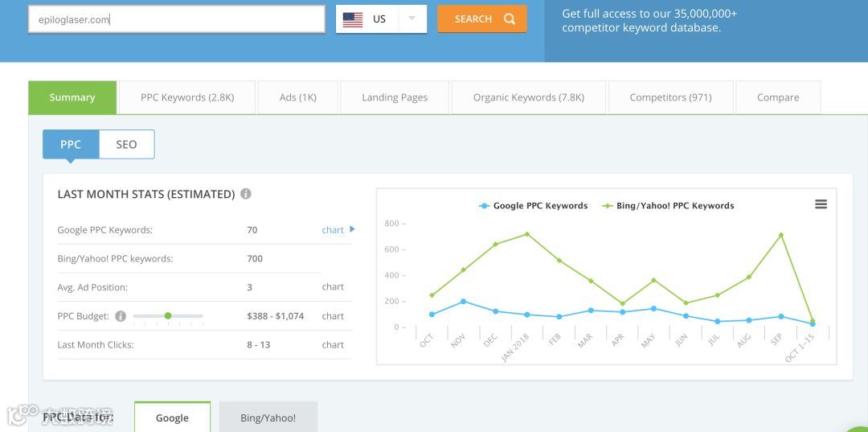
Task: Open the Compare tab
Action: click(778, 97)
